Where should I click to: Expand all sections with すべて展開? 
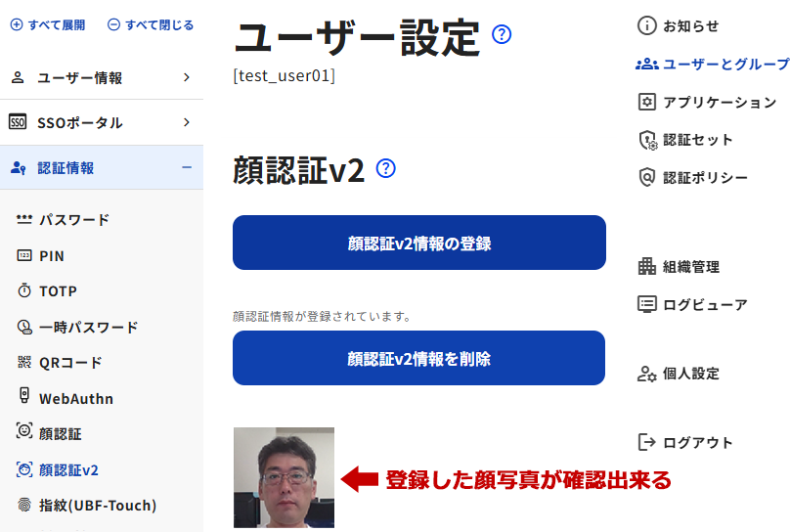[48, 24]
